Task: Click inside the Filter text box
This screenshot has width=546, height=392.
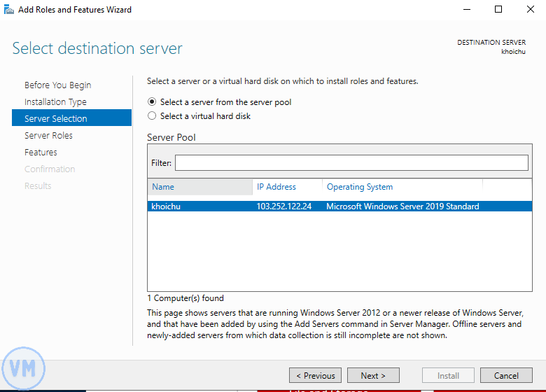Action: tap(351, 162)
